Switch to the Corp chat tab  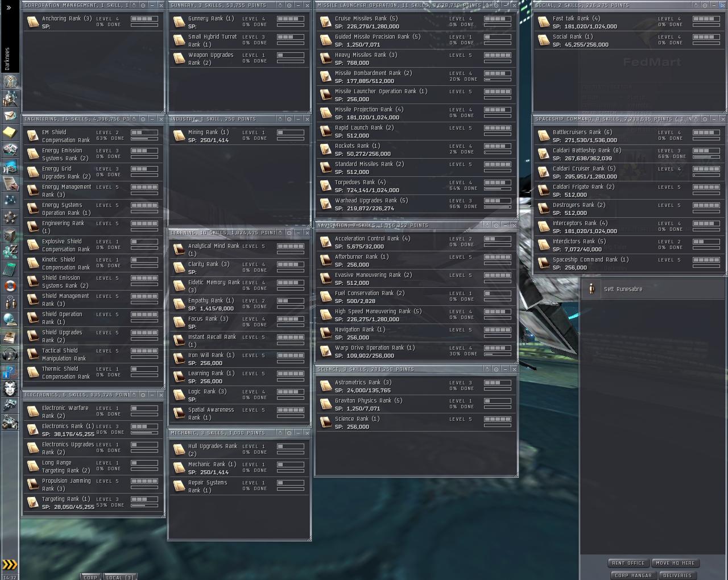90,577
